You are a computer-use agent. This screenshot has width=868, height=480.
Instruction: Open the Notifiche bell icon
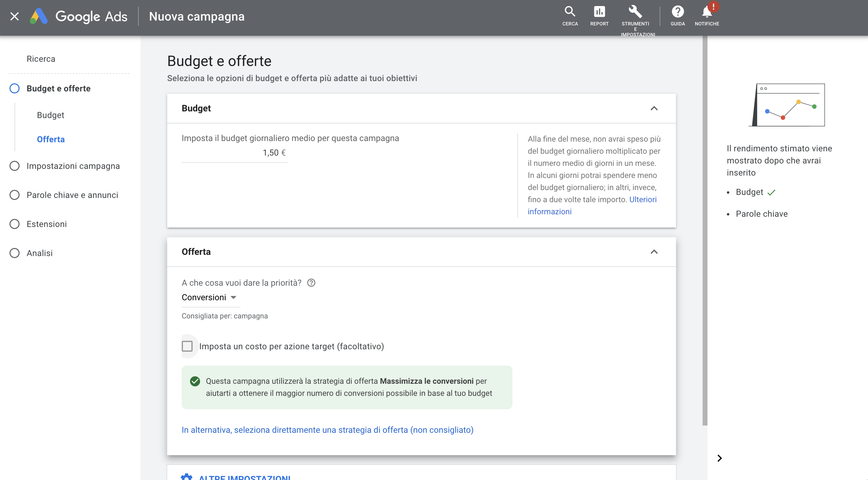707,12
